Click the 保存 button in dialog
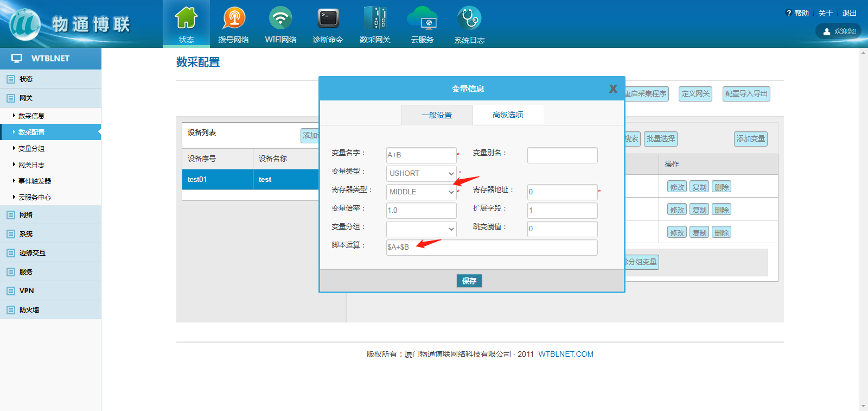 [x=469, y=281]
